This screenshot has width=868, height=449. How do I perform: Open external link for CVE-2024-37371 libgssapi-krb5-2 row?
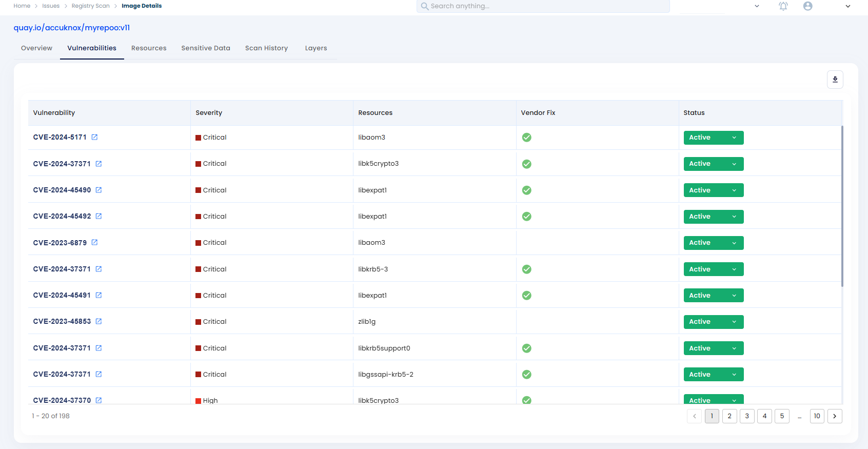point(98,374)
